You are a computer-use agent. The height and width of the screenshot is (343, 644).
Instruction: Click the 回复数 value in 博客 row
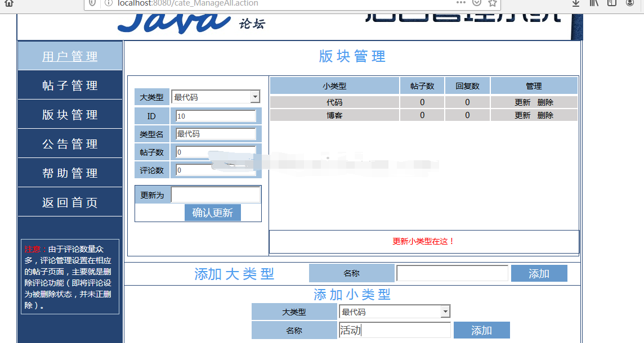tap(467, 115)
